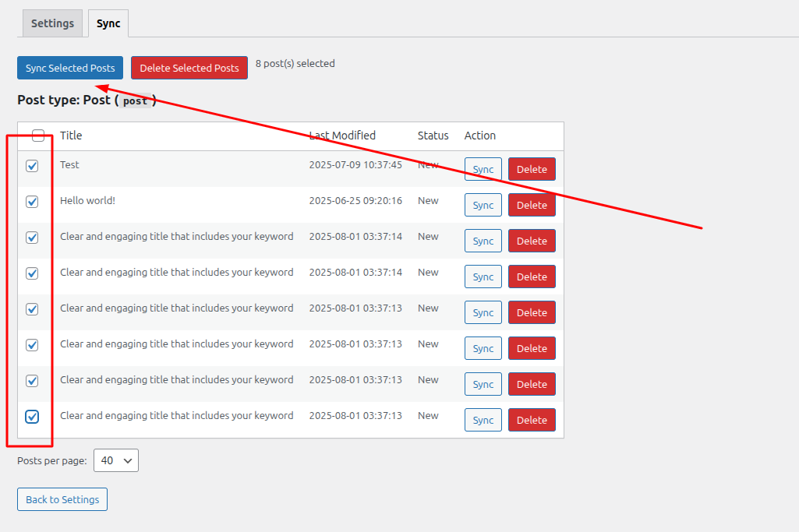Viewport: 799px width, 532px height.
Task: Delete the Test post
Action: [532, 170]
